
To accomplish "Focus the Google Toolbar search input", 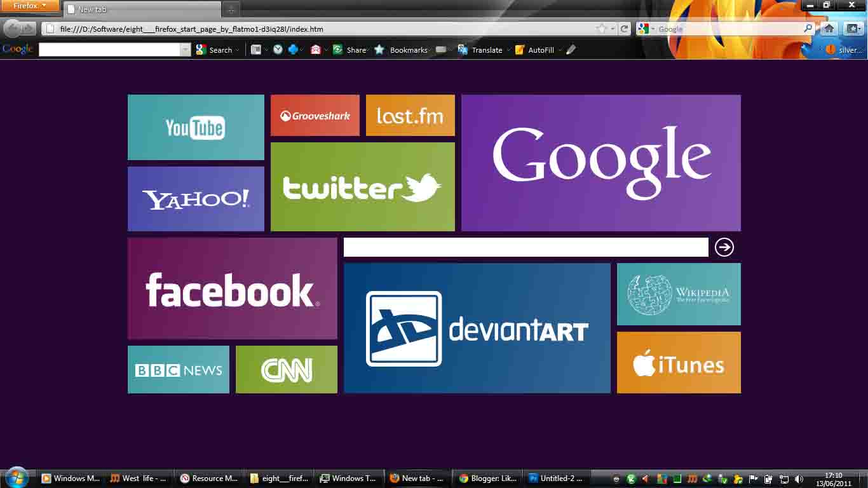I will pyautogui.click(x=109, y=50).
